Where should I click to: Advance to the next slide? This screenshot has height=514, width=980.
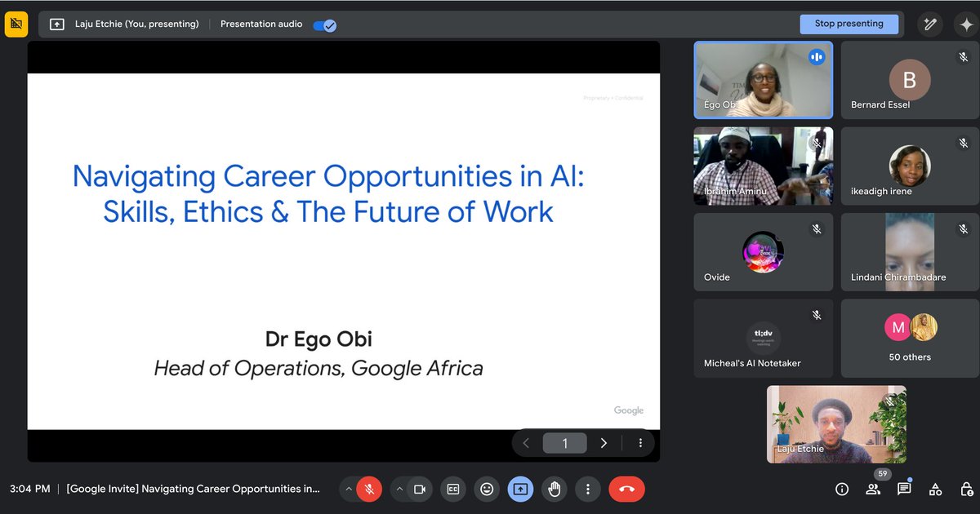(x=604, y=442)
